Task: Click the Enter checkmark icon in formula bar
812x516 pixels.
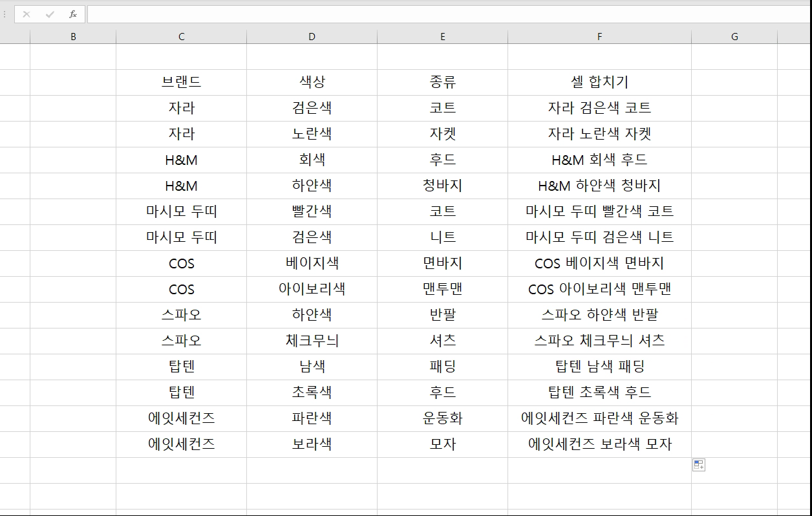Action: tap(50, 14)
